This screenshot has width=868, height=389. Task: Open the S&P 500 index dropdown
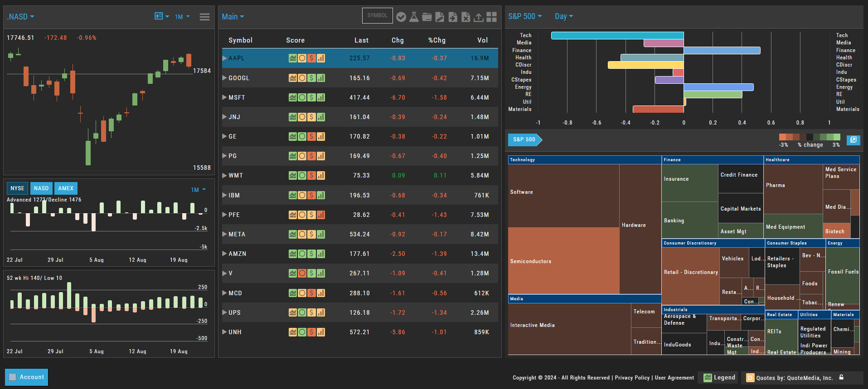click(x=525, y=16)
